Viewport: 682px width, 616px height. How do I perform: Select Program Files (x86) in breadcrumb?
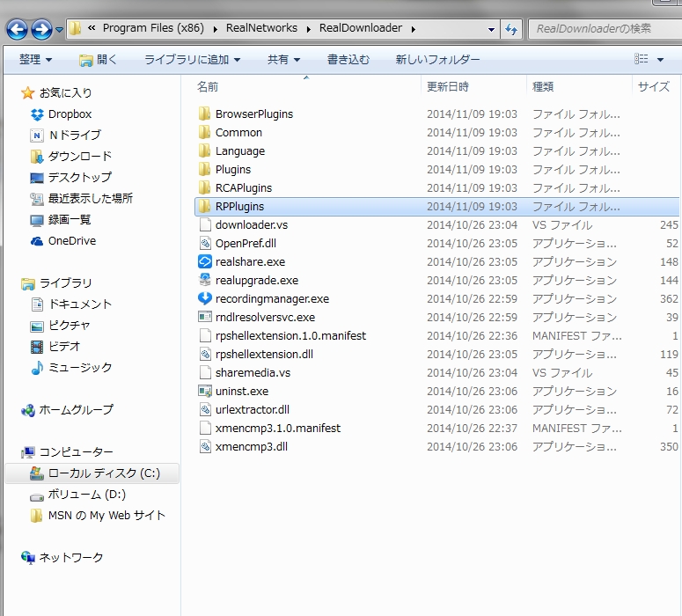coord(153,28)
